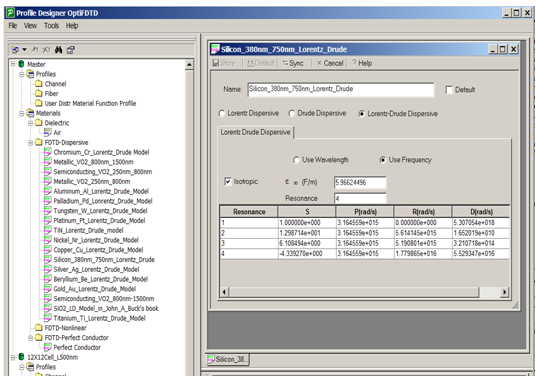Select the Lorentz-Drude Dispersive radio button
This screenshot has width=536, height=376.
[361, 114]
